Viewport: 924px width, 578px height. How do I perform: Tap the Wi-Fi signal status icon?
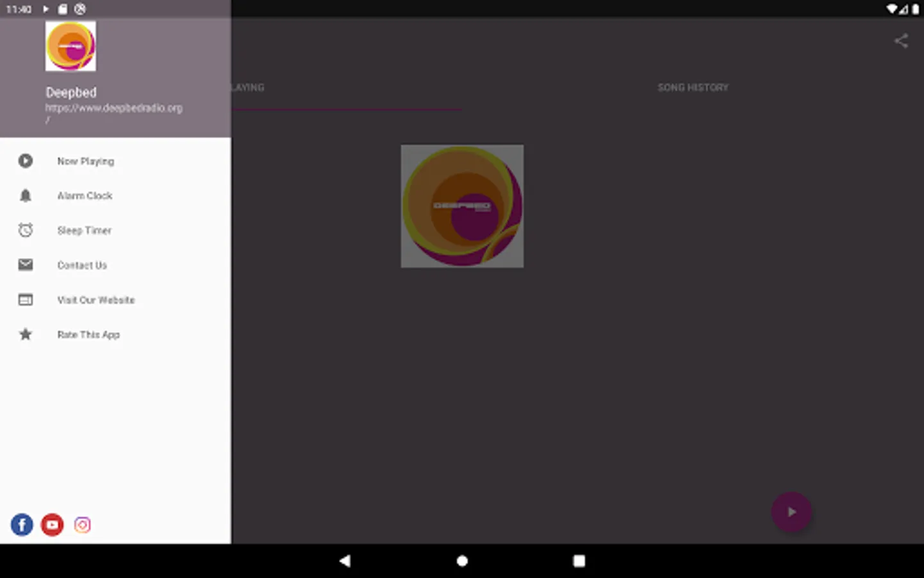pos(892,9)
